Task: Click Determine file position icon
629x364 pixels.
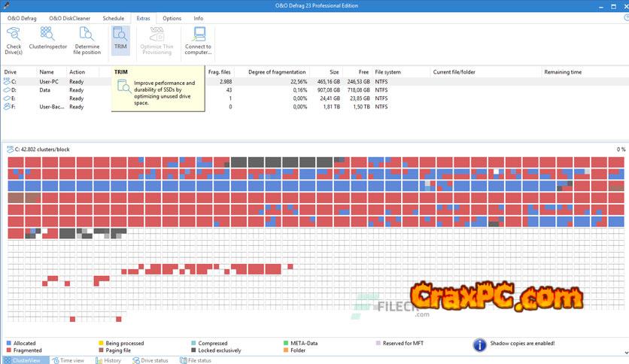Action: [x=87, y=38]
